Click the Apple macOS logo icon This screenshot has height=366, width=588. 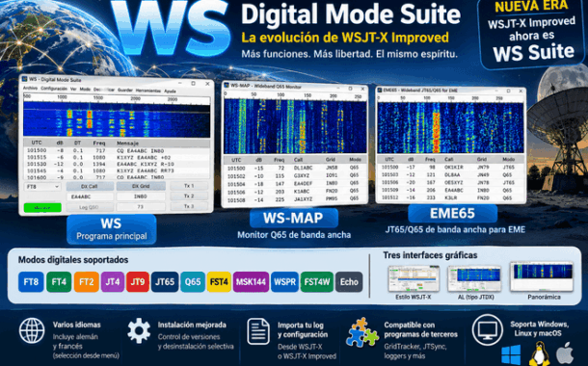564,353
